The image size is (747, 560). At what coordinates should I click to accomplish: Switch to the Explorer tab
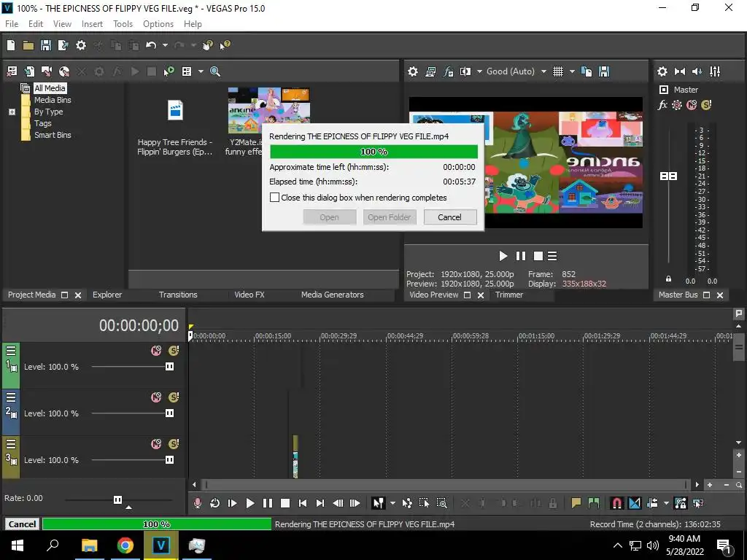pyautogui.click(x=107, y=295)
